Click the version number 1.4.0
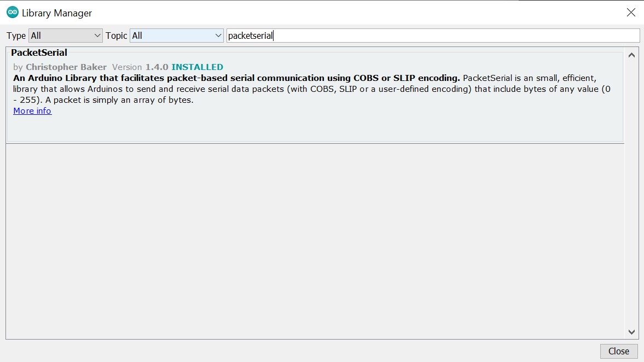The width and height of the screenshot is (644, 362). point(156,67)
